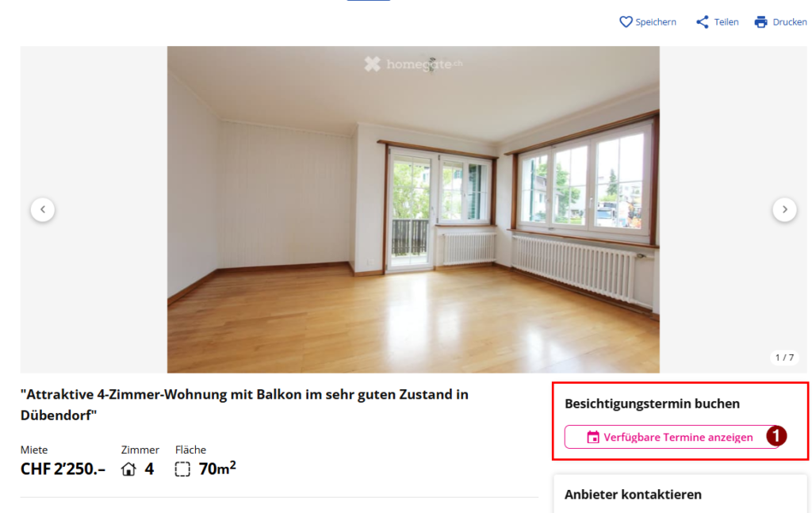Click the calendar icon in Termine button
The height and width of the screenshot is (513, 812).
[x=593, y=438]
